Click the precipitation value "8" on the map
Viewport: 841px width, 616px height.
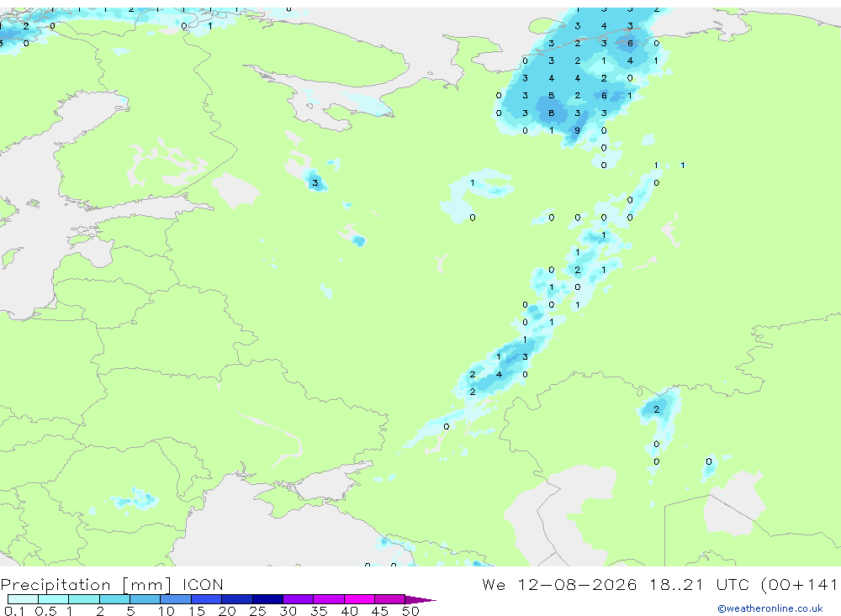point(552,113)
